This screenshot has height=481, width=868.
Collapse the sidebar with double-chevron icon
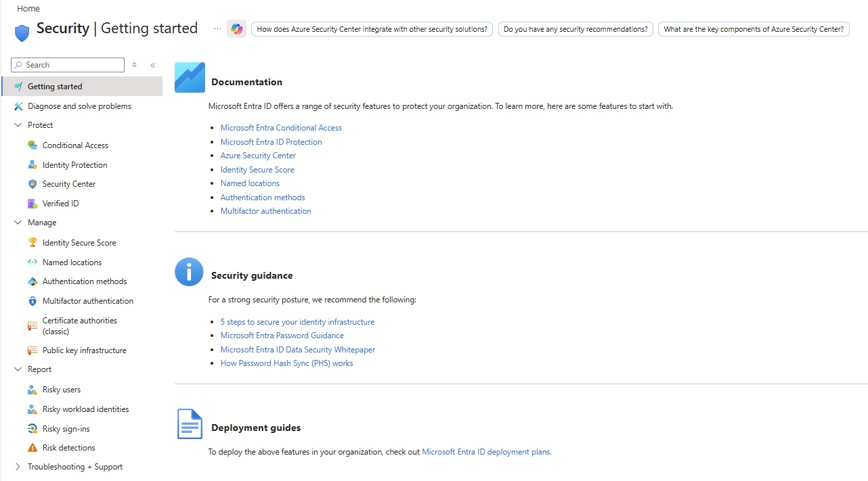153,65
